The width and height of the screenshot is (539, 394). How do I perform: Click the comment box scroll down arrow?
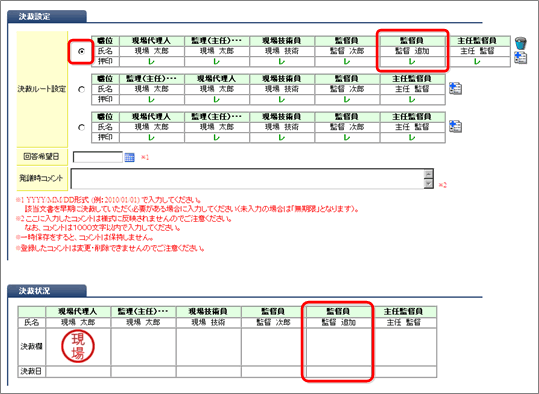(x=428, y=184)
